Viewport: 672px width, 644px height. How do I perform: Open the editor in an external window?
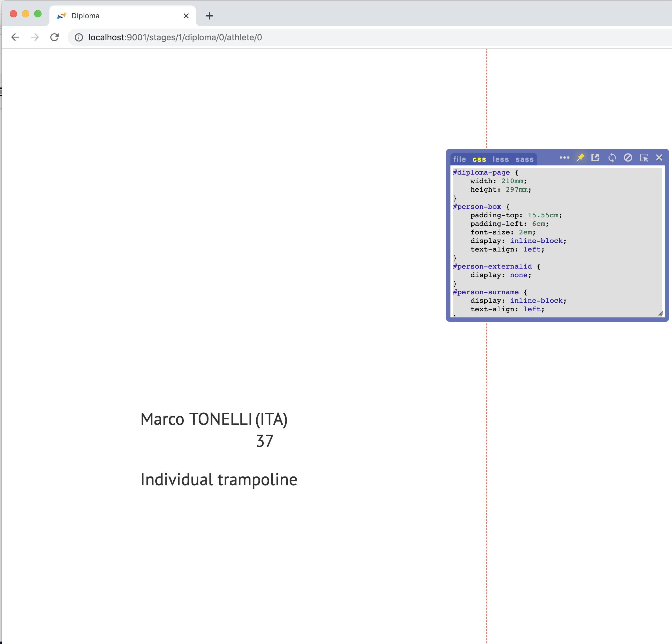pyautogui.click(x=595, y=157)
